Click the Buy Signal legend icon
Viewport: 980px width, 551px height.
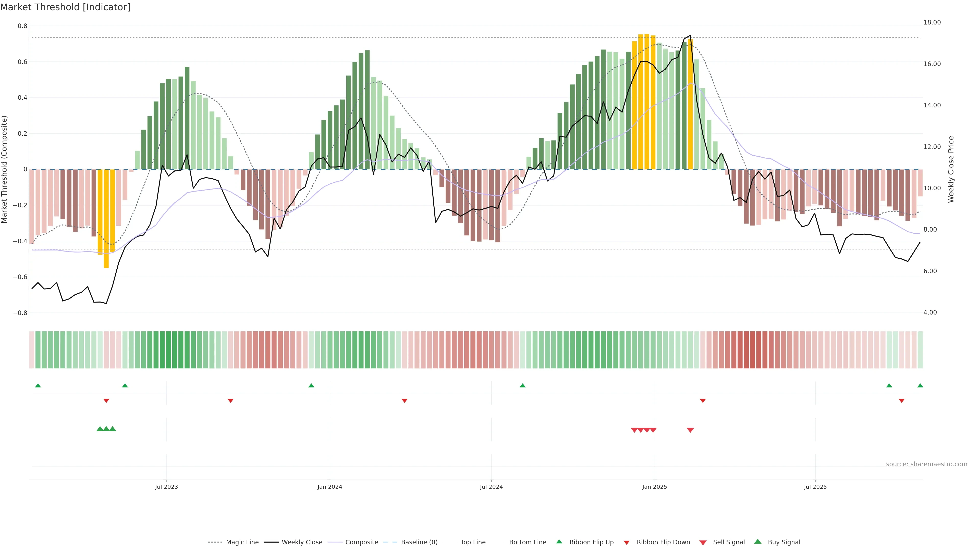pyautogui.click(x=758, y=542)
